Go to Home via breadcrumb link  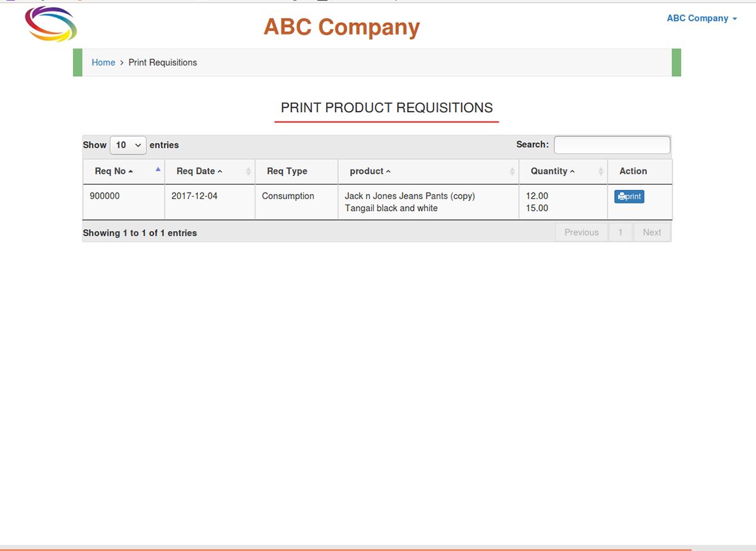click(103, 62)
